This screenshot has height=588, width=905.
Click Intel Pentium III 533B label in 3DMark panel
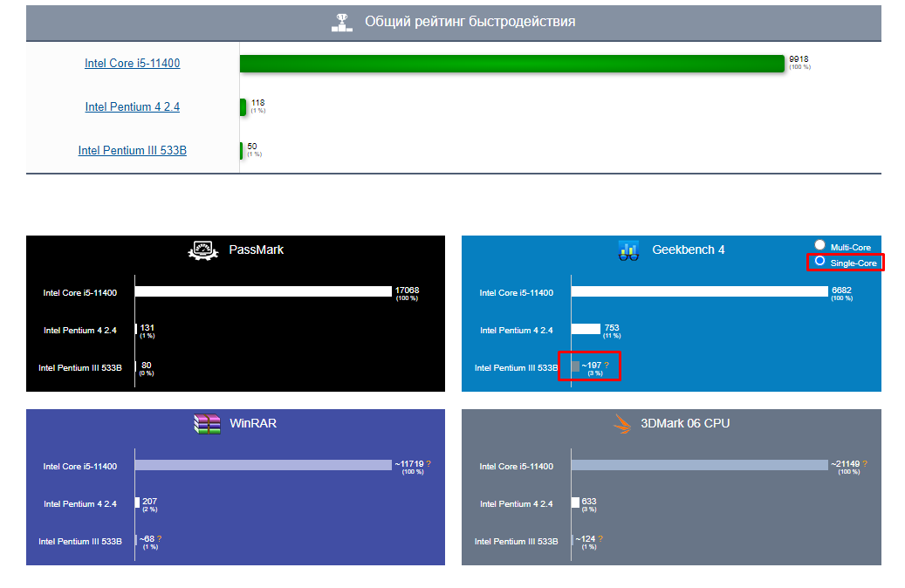(x=516, y=542)
